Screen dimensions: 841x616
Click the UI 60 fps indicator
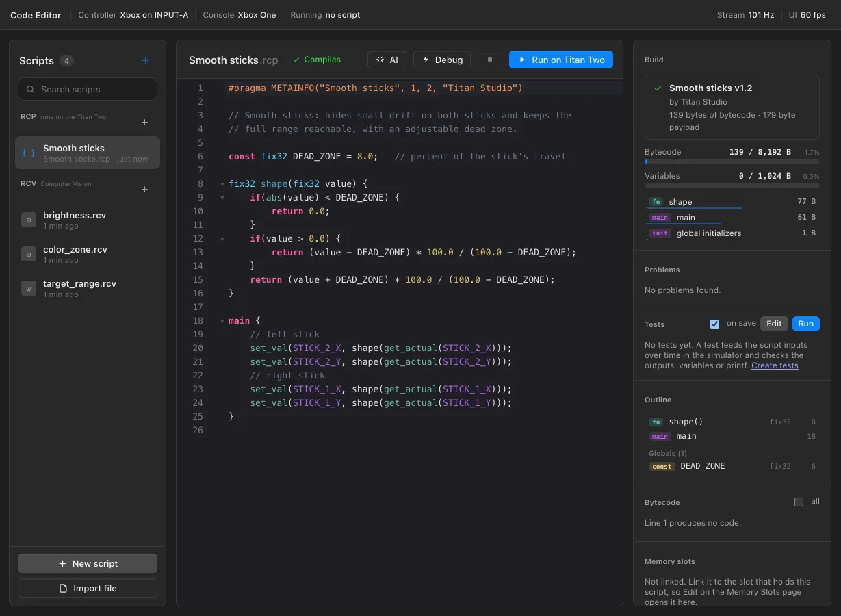coord(807,15)
